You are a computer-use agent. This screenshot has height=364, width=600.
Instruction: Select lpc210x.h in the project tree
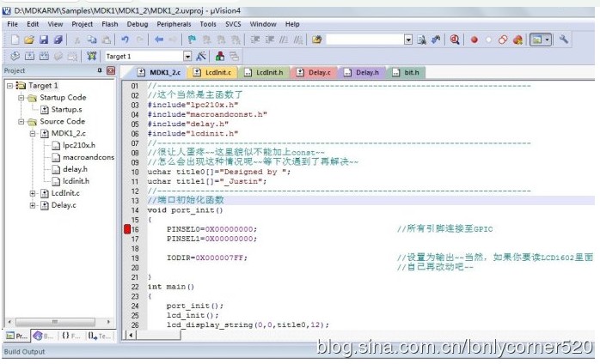pos(79,145)
